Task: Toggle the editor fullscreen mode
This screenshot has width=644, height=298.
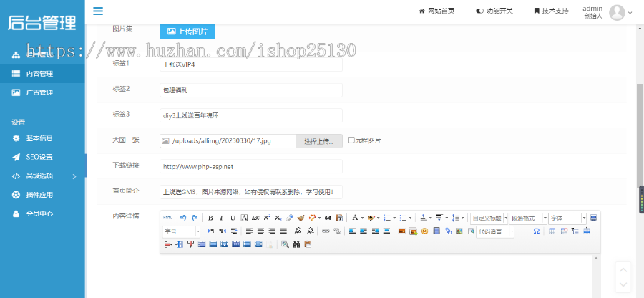Action: click(593, 218)
